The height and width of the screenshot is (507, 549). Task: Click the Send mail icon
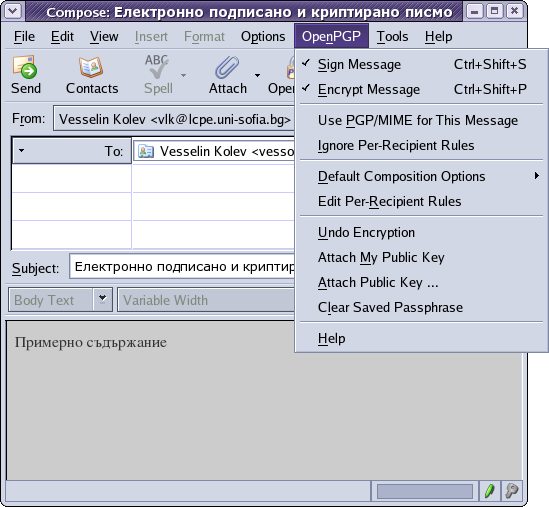(25, 67)
